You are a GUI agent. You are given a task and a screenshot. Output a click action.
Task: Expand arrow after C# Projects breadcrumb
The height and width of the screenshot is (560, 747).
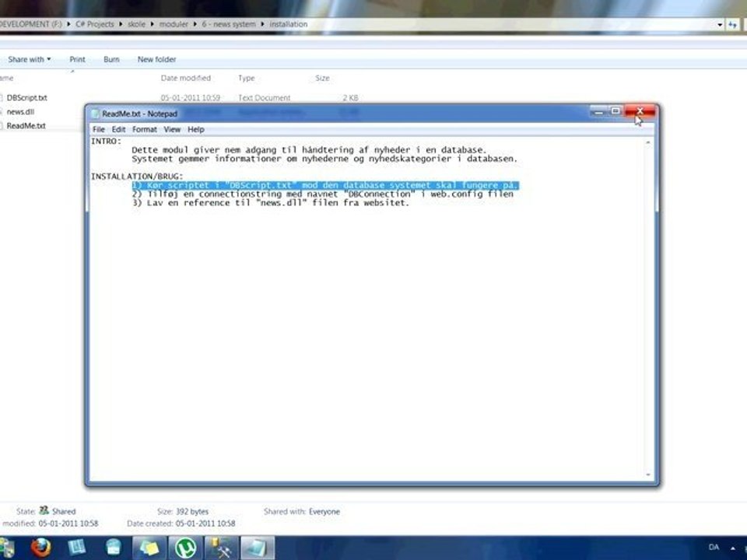point(121,24)
